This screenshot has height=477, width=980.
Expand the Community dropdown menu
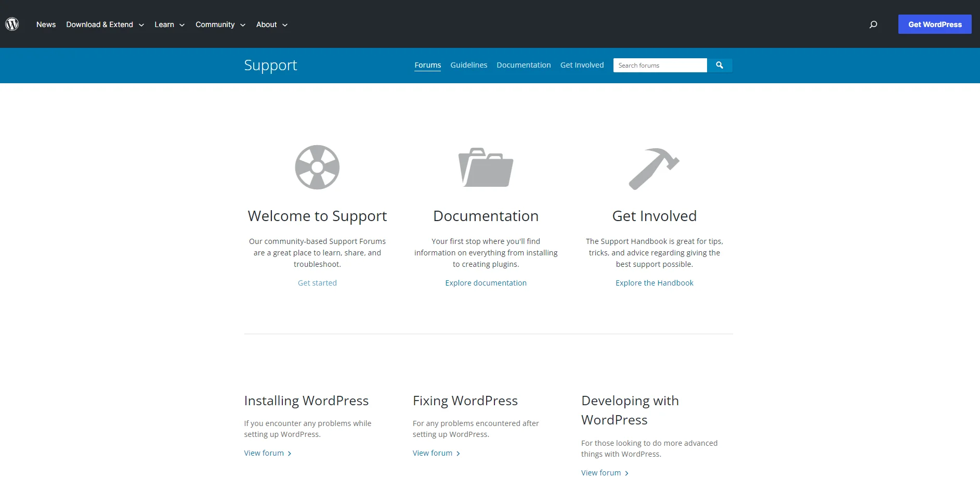click(220, 24)
